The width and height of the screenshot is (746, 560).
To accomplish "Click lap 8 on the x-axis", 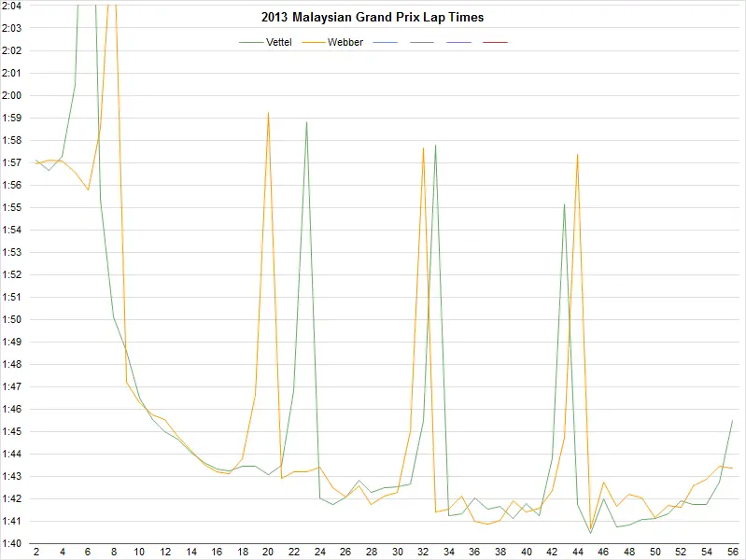I will tap(114, 552).
